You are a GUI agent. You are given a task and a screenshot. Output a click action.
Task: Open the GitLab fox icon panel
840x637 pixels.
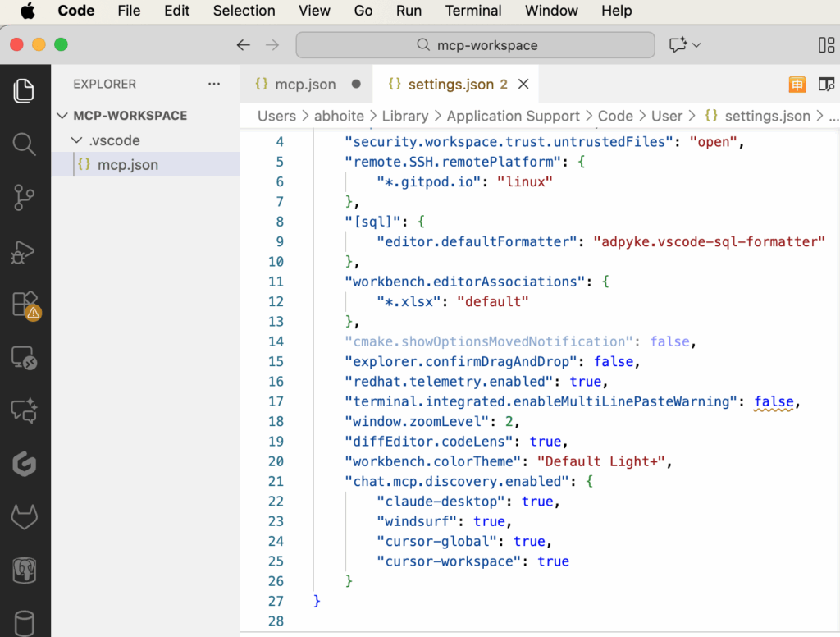coord(24,517)
